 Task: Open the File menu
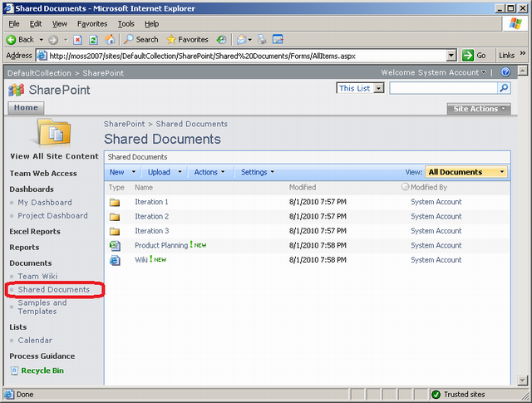[14, 24]
